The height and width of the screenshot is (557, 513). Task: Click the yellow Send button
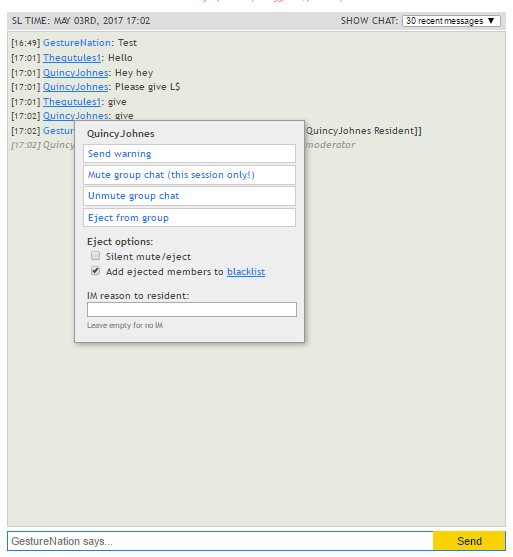click(469, 541)
